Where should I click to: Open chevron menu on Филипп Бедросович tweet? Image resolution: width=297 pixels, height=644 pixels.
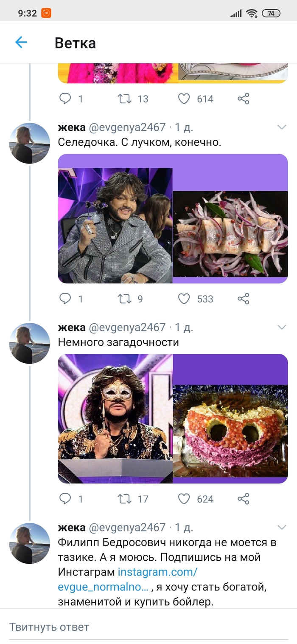coord(282,527)
